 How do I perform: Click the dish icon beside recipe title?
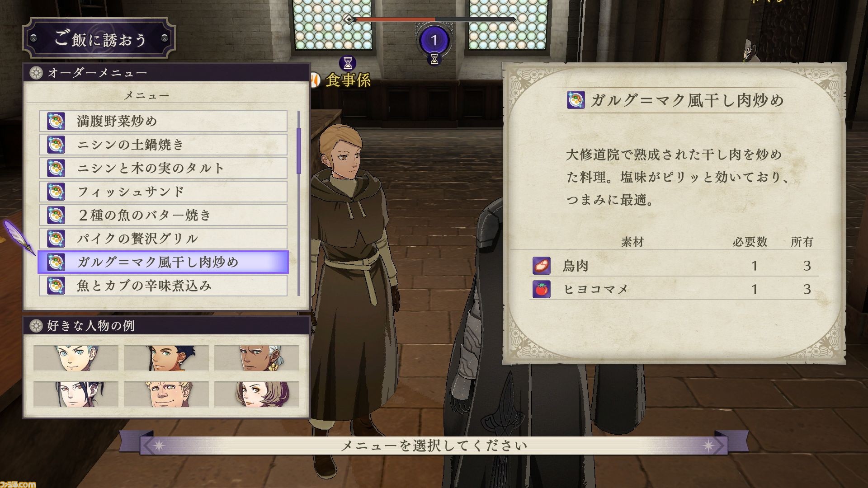576,100
